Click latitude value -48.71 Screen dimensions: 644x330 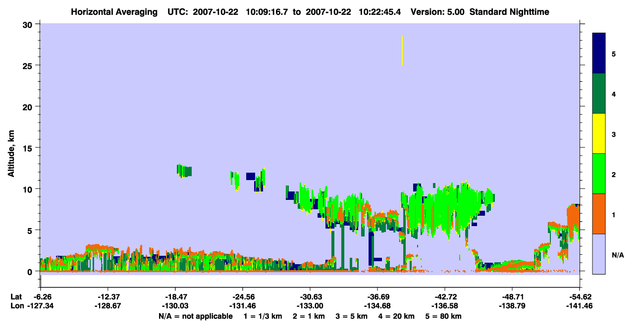[x=512, y=297]
